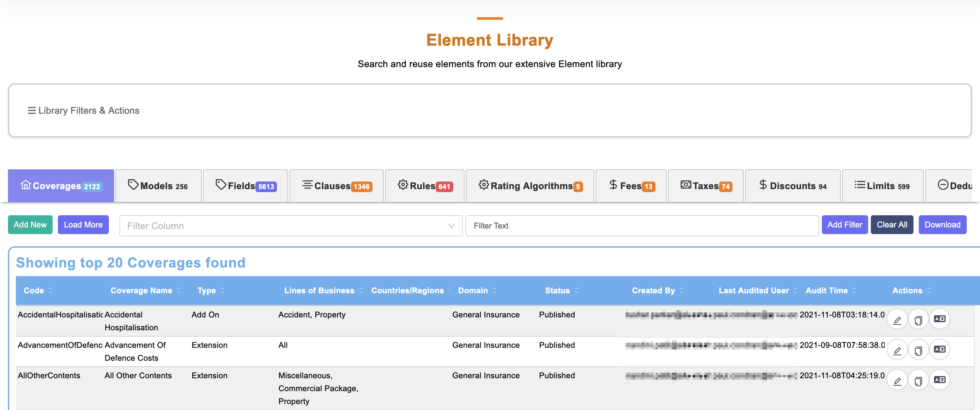Download the coverages list

[x=942, y=225]
